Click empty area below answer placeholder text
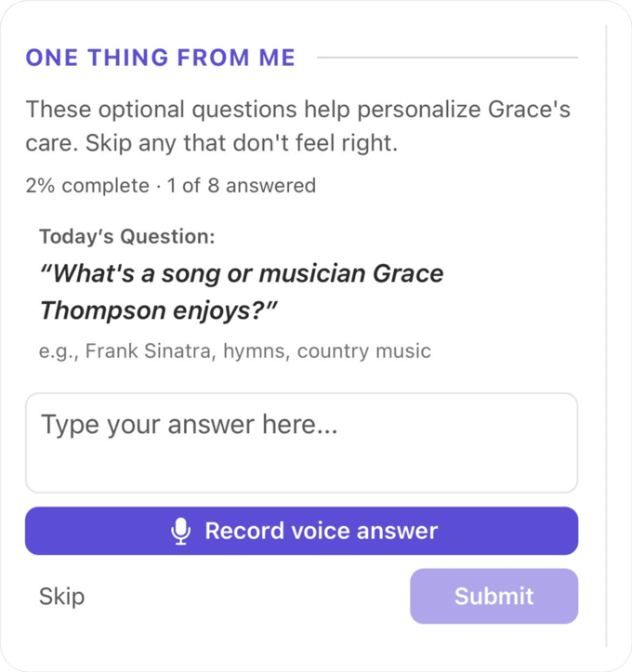 point(302,468)
